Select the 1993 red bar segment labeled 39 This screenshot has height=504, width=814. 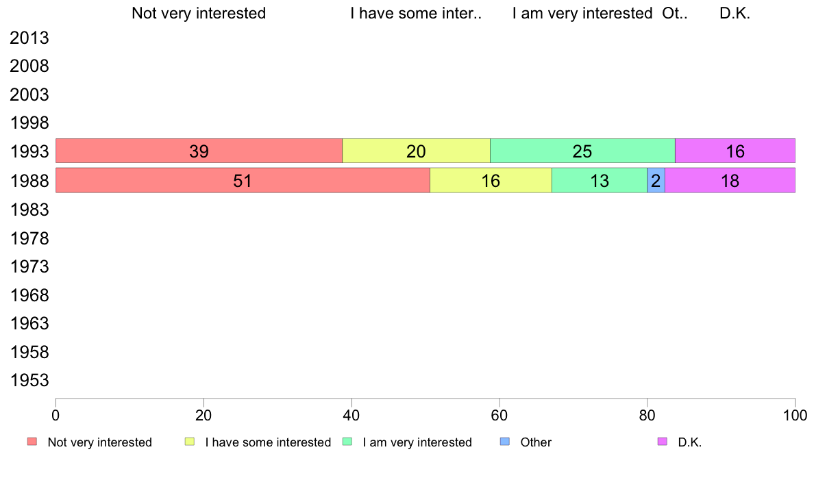[199, 151]
